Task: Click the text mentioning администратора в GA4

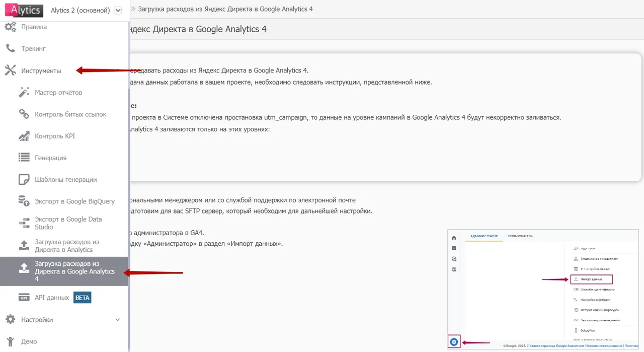Action: [x=167, y=233]
